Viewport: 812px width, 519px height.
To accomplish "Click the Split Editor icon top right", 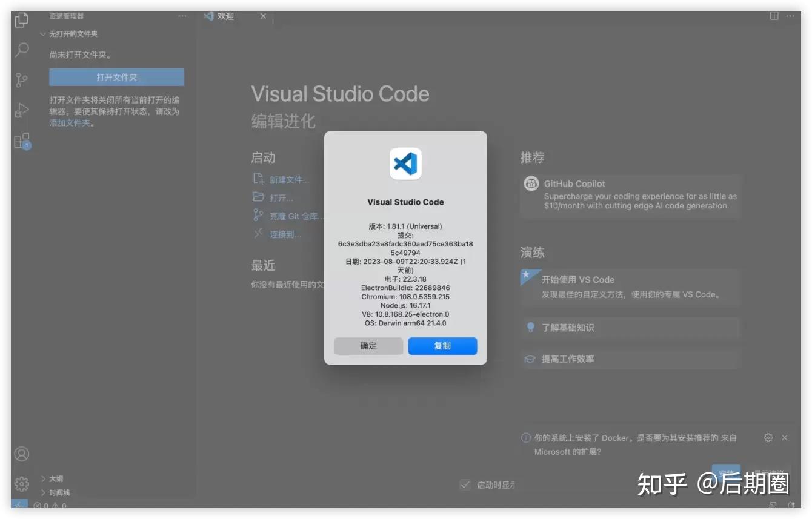I will coord(774,16).
